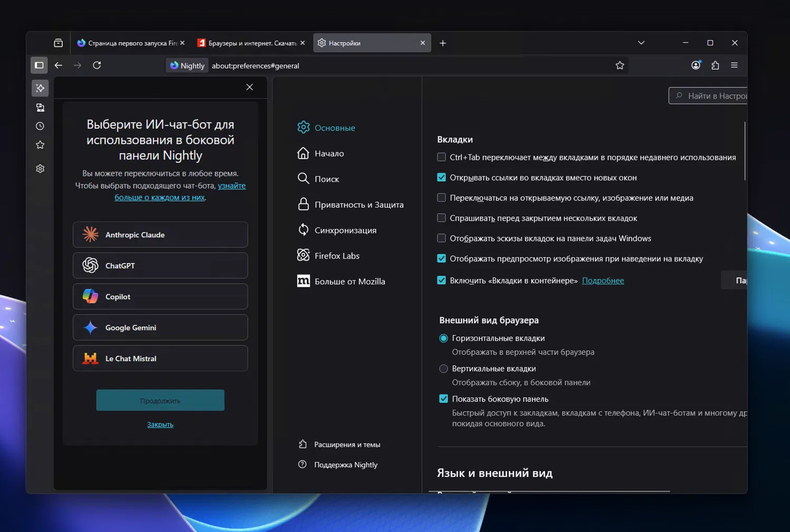Open a new tab with the plus button
The height and width of the screenshot is (532, 790).
pyautogui.click(x=443, y=43)
